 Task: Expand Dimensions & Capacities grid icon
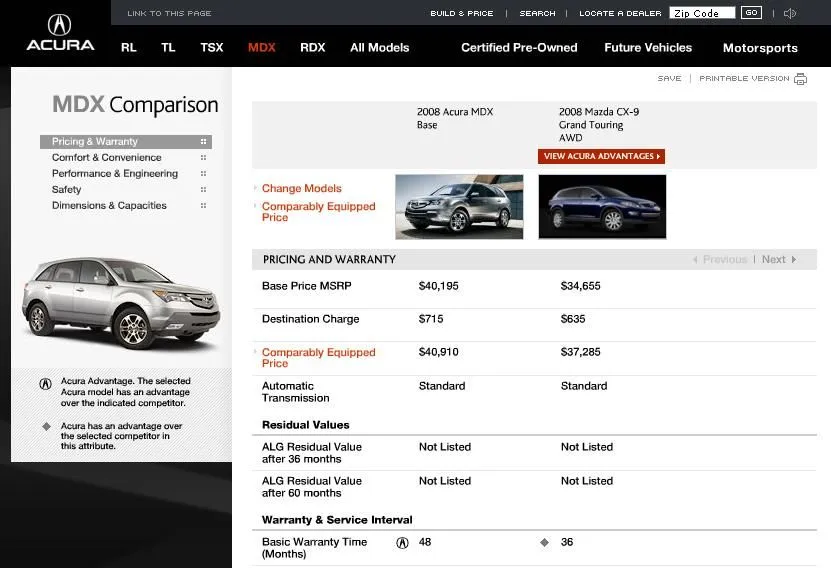[204, 206]
